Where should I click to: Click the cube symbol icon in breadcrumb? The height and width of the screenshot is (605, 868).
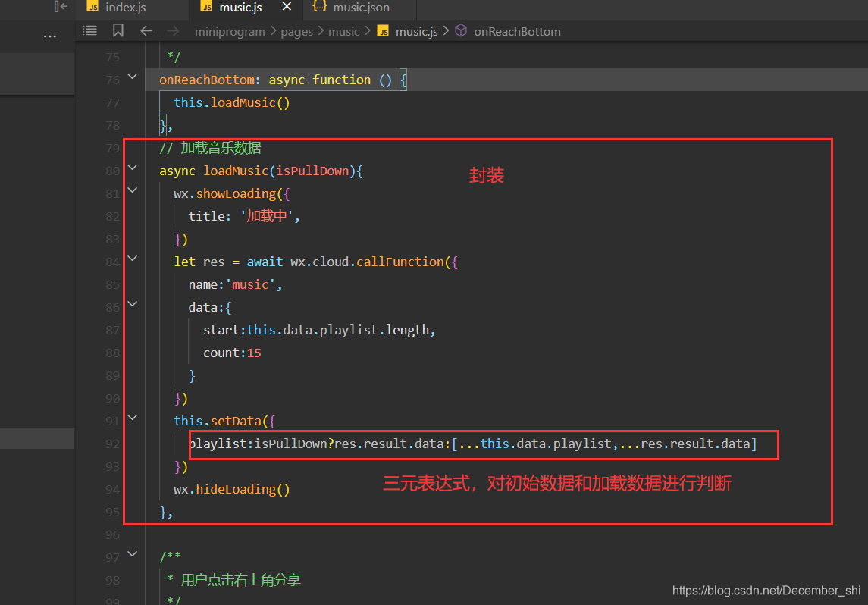(x=461, y=31)
